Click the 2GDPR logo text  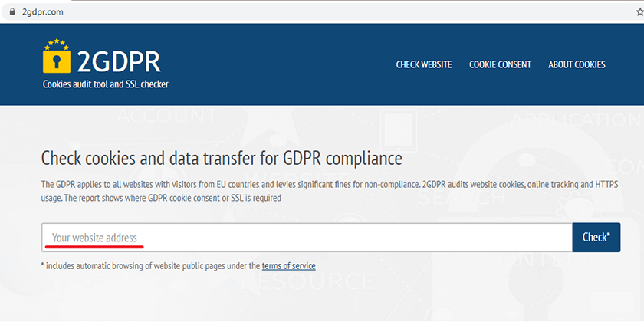[x=119, y=62]
